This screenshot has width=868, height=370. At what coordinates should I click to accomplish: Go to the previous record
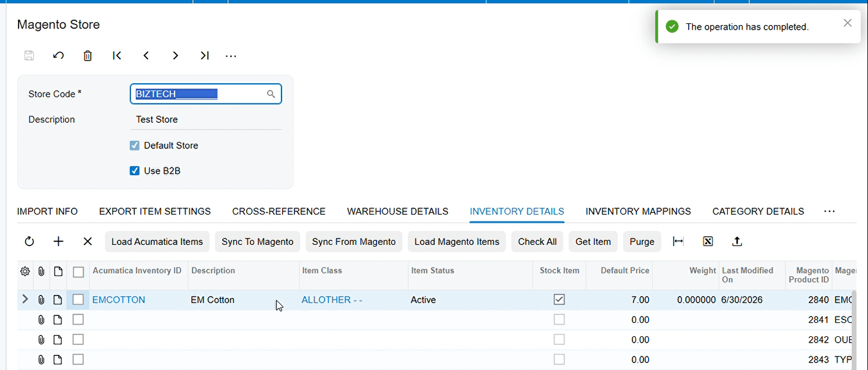[146, 56]
